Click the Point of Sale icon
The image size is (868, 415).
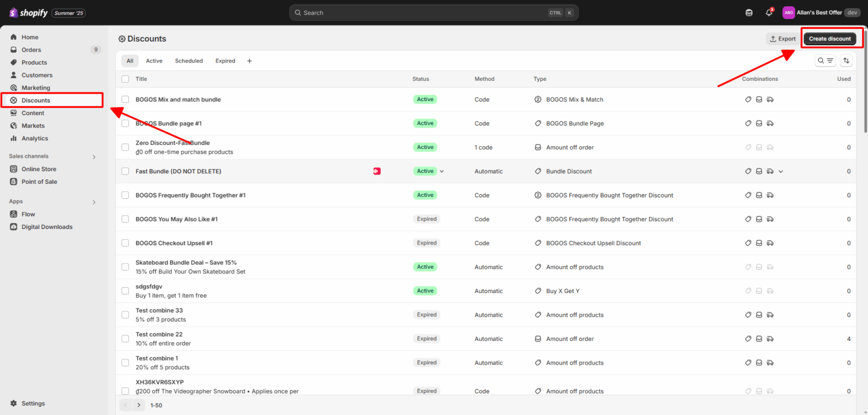[14, 182]
